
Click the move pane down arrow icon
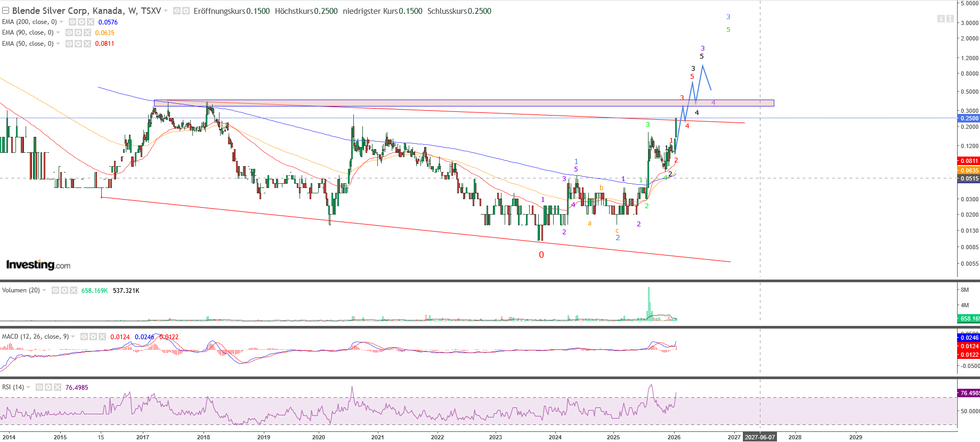tap(941, 19)
